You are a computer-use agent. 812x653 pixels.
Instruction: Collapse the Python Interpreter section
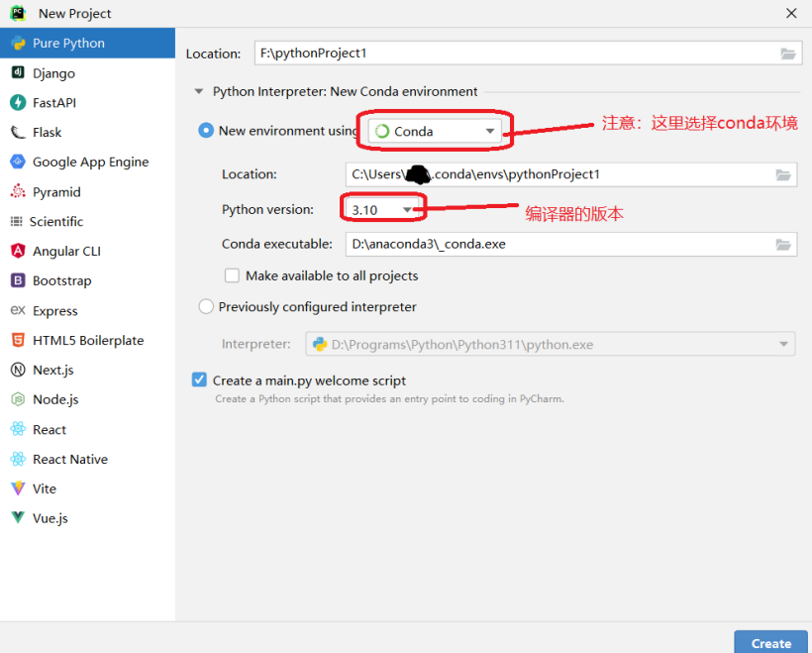[x=201, y=92]
